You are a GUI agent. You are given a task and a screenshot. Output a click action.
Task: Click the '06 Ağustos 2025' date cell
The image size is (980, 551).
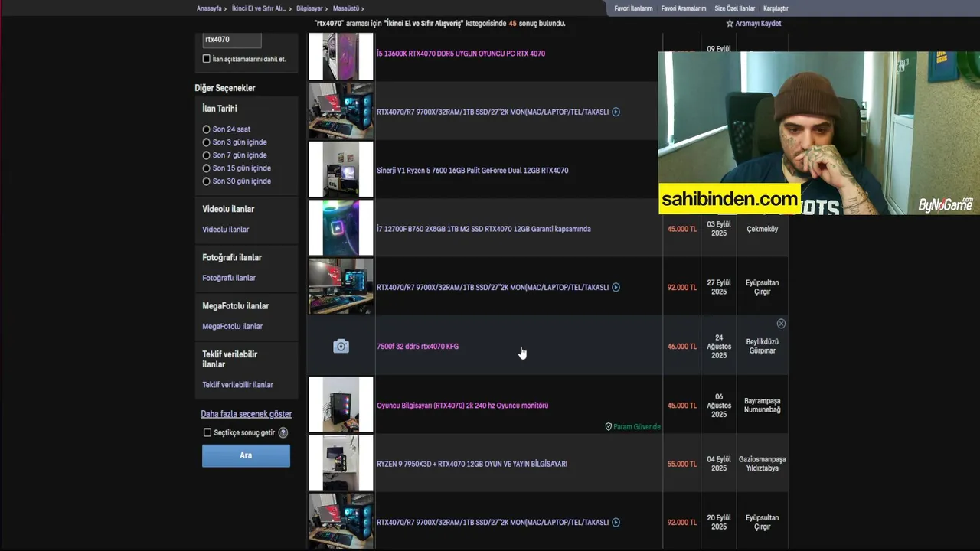click(x=719, y=406)
